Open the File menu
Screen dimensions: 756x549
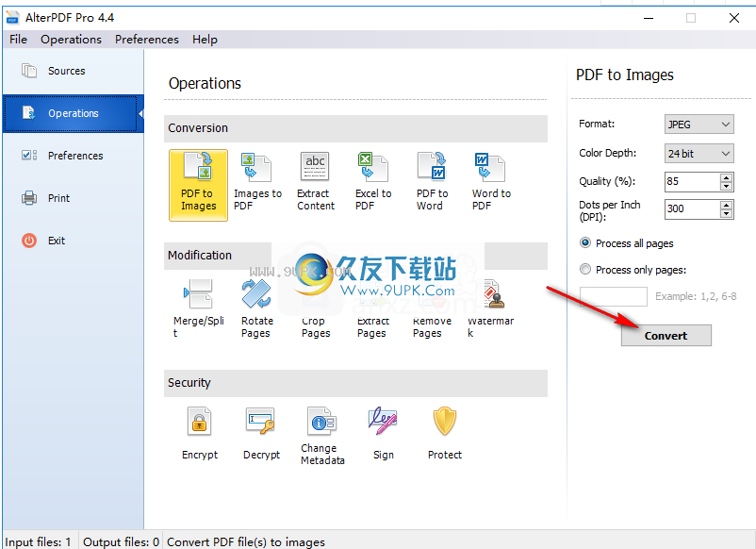point(18,40)
